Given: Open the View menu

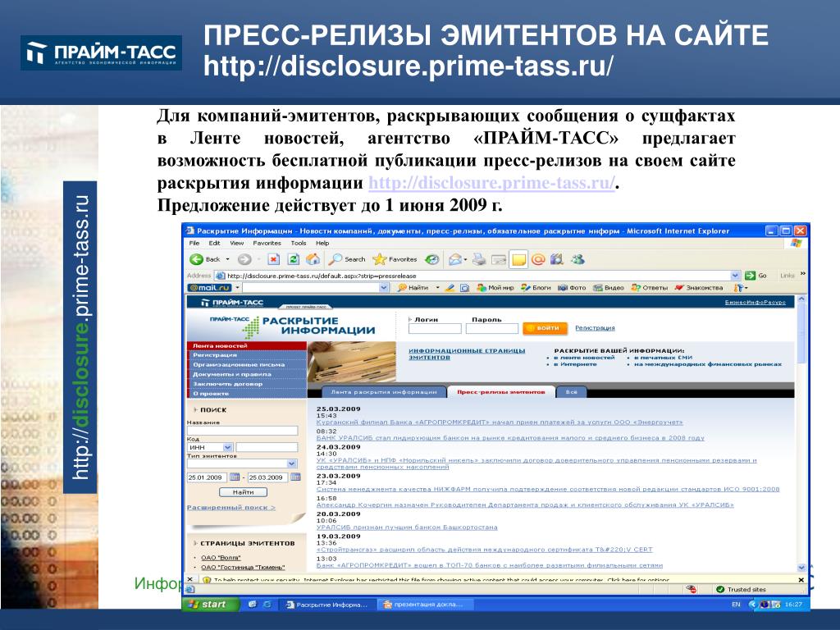Looking at the screenshot, I should (237, 243).
